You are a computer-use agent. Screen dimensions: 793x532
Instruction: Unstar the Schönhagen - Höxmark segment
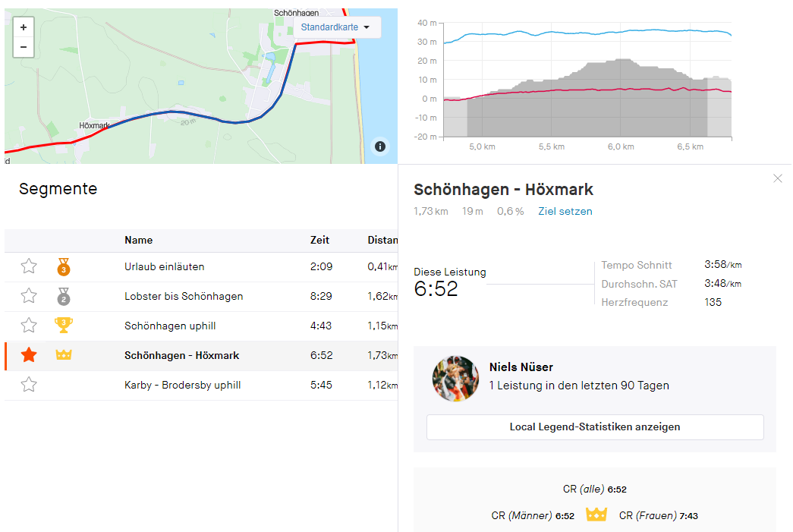[x=29, y=355]
